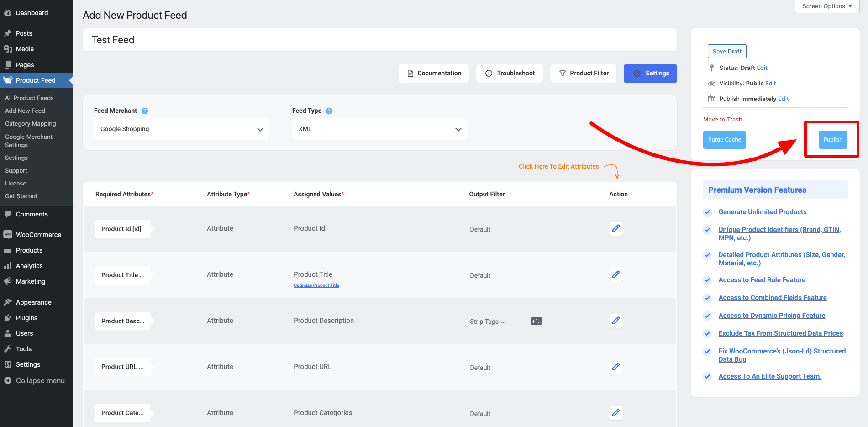Click the Plugins plug icon
Viewport: 868px width, 427px height.
click(8, 318)
